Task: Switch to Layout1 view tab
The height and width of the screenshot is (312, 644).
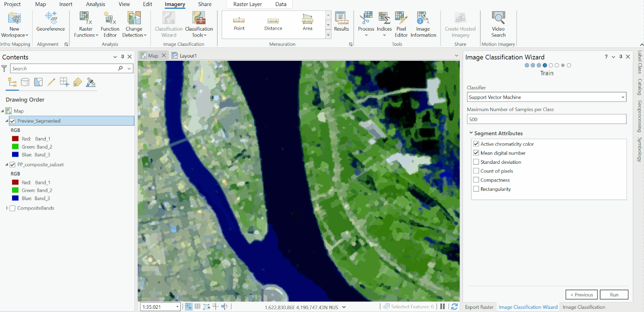Action: (x=184, y=56)
